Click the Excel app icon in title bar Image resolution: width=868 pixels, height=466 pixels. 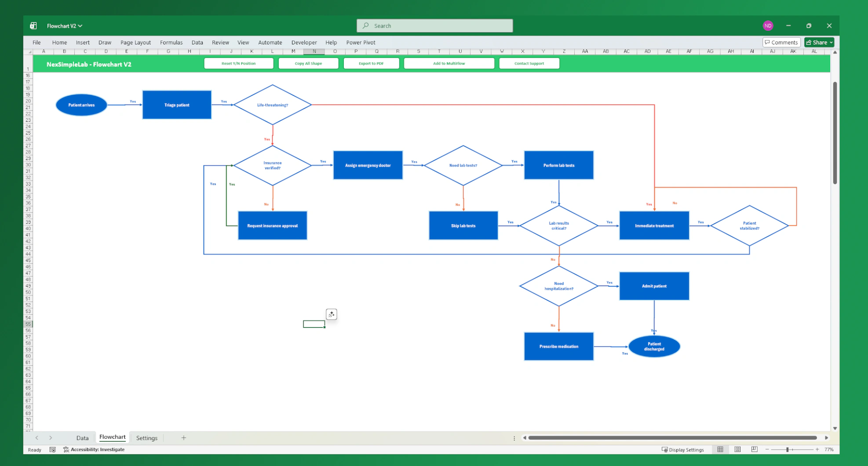click(x=33, y=26)
